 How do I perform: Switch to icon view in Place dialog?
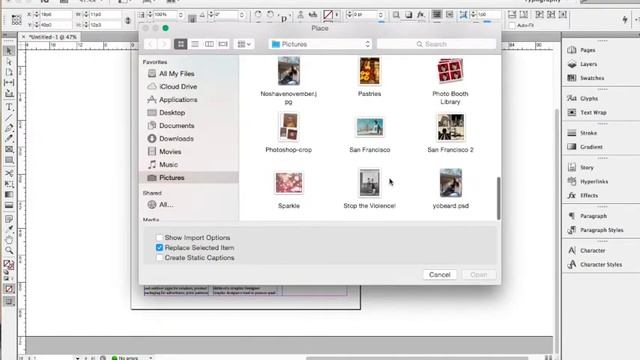pos(180,44)
